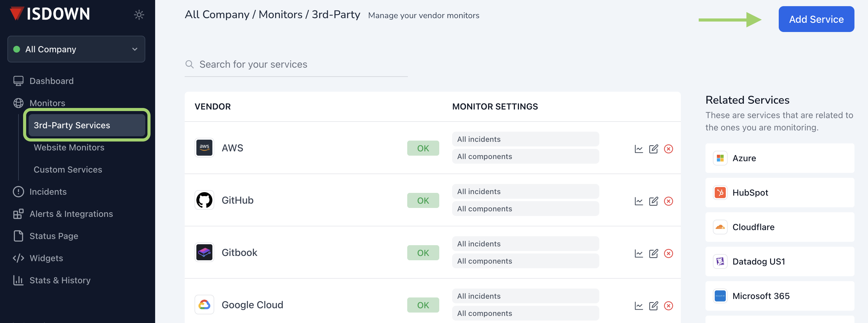
Task: Add Cloudflare from Related Services
Action: 779,227
